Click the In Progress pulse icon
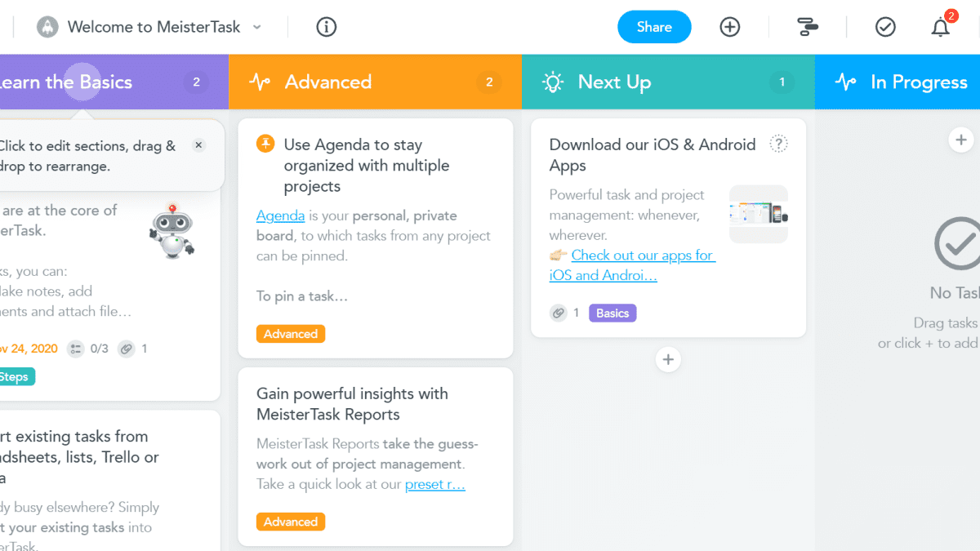The width and height of the screenshot is (980, 551). pyautogui.click(x=846, y=82)
